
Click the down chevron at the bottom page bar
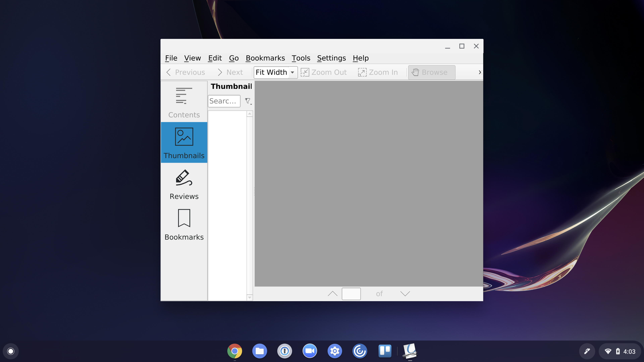tap(405, 294)
